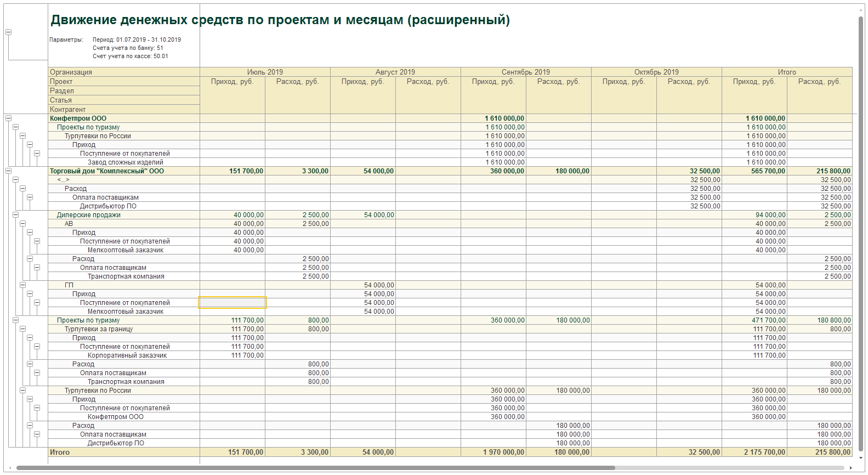Screen dimensions: 868x475
Task: Collapse the <...> unnamed project group
Action: pos(15,179)
